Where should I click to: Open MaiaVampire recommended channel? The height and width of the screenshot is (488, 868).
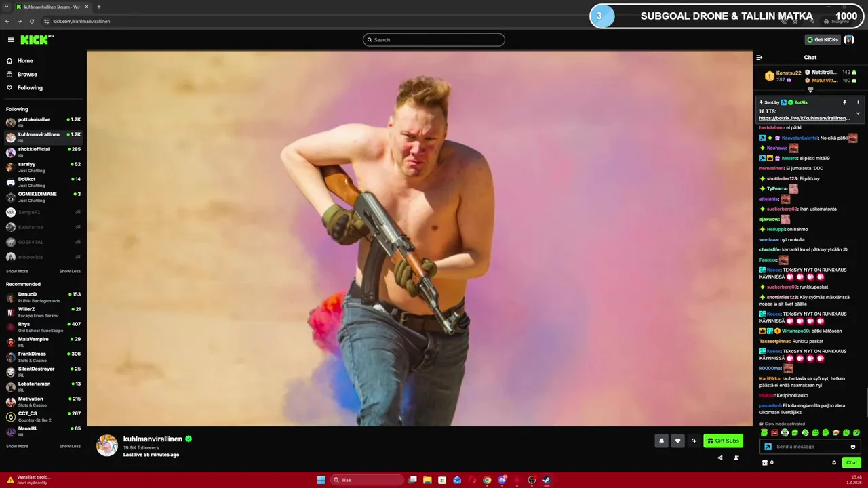point(43,342)
